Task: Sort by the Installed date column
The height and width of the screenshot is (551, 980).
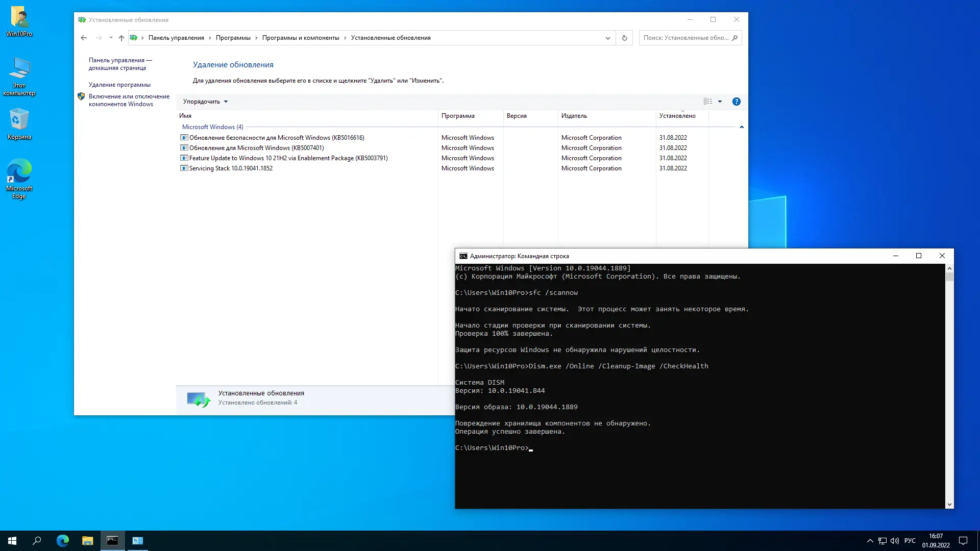Action: (x=677, y=116)
